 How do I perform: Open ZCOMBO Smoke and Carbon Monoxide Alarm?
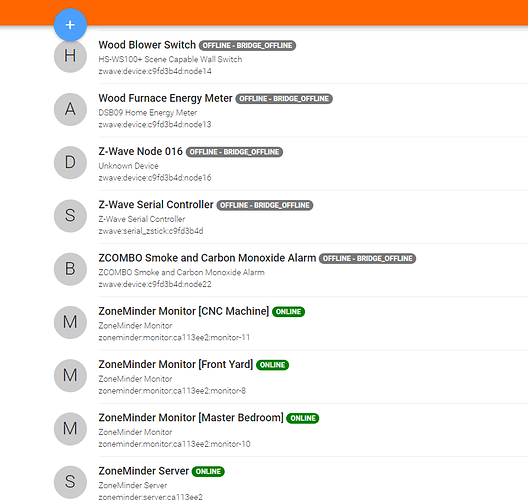(207, 258)
